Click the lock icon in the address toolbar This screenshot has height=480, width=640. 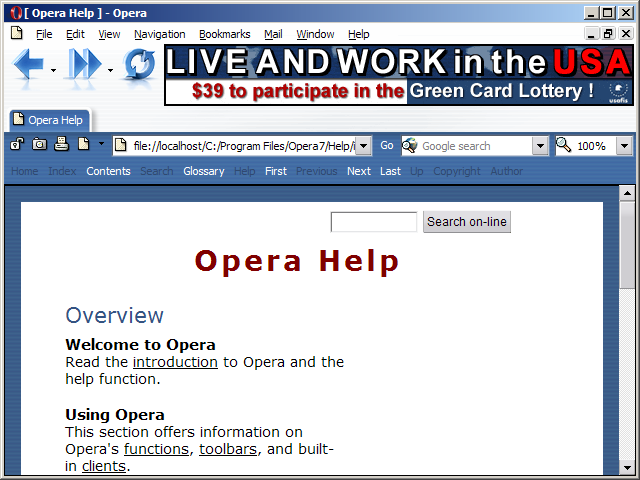[18, 145]
